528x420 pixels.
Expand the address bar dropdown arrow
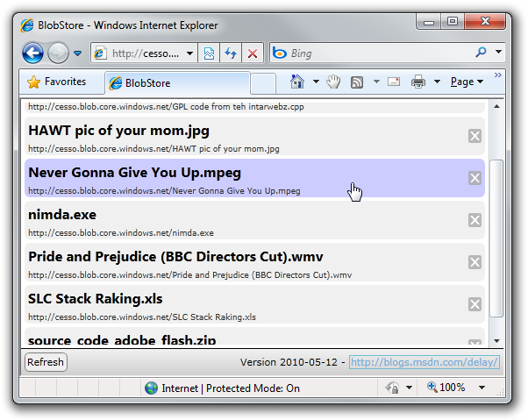(190, 53)
